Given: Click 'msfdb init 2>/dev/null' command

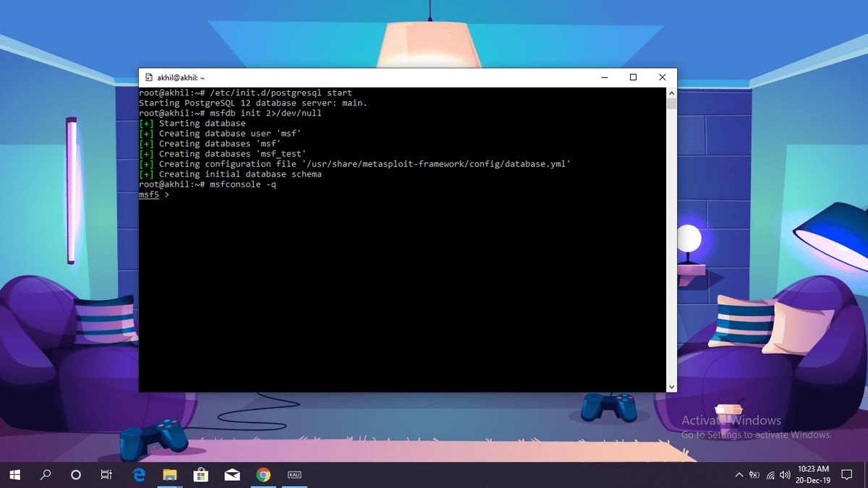Looking at the screenshot, I should pos(265,114).
